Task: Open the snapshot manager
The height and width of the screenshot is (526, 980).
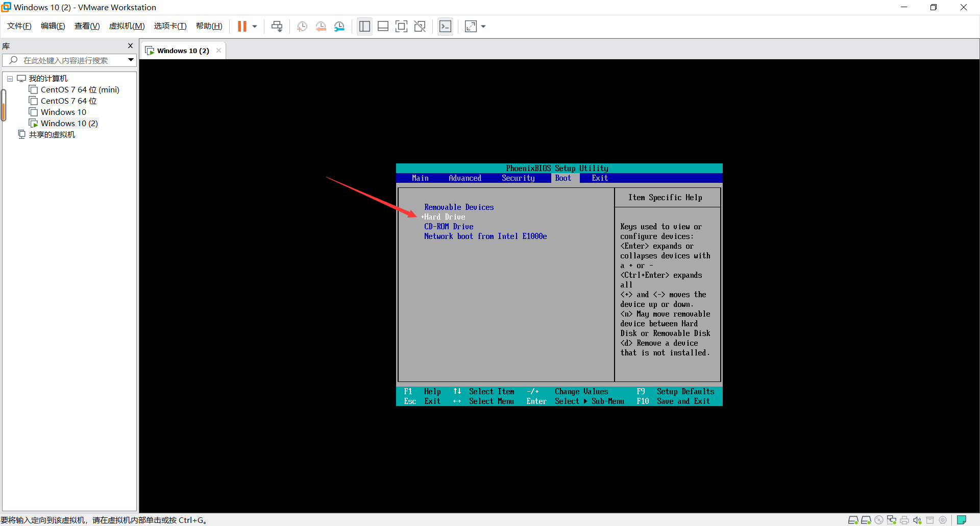Action: (x=339, y=27)
